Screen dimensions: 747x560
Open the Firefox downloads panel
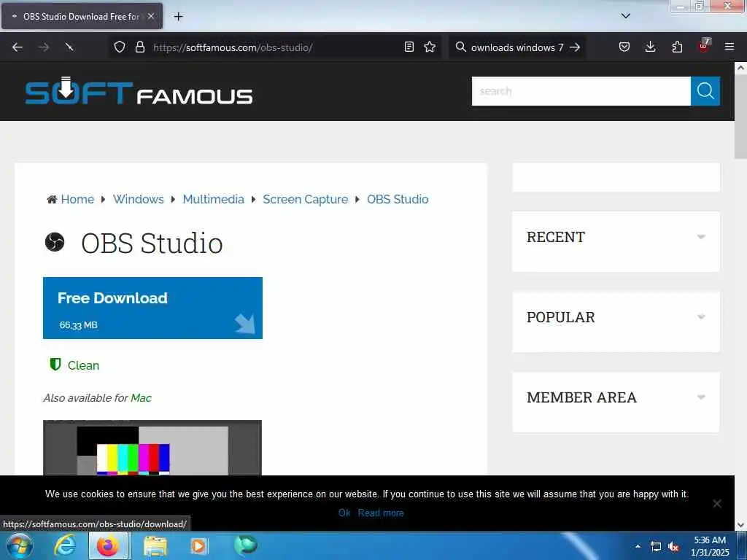point(650,47)
